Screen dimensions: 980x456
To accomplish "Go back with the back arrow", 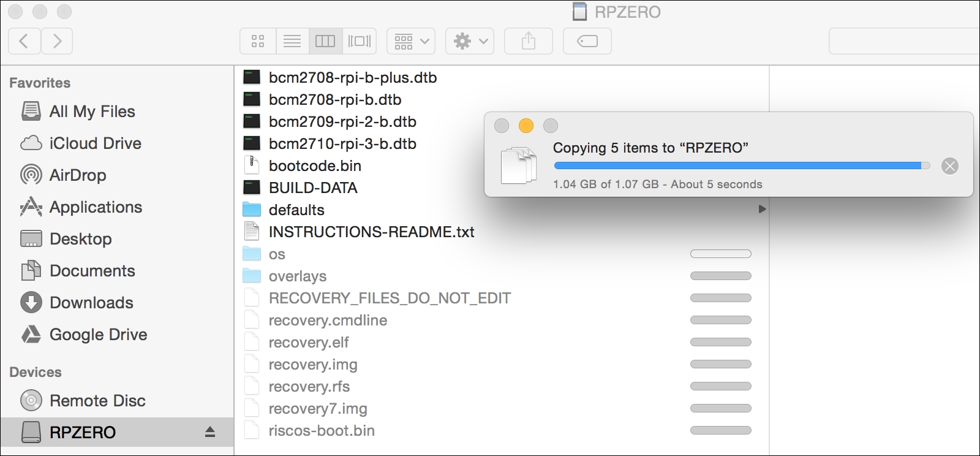I will (x=24, y=41).
